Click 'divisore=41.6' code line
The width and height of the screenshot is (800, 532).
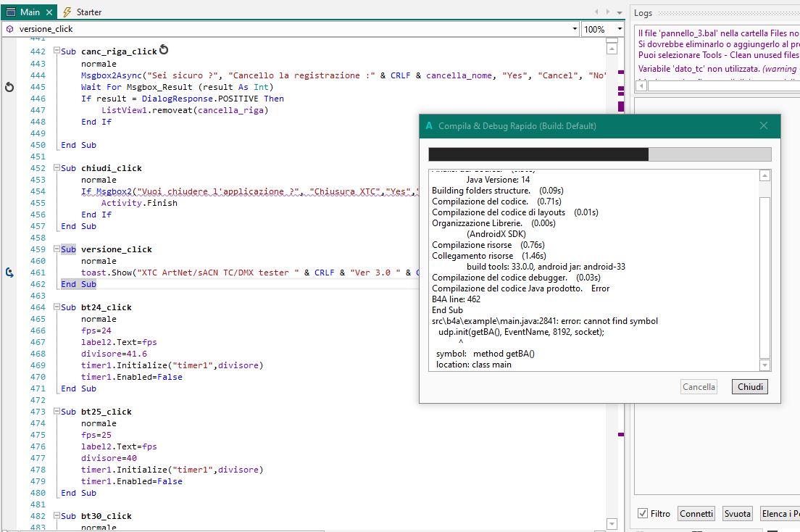click(x=114, y=353)
